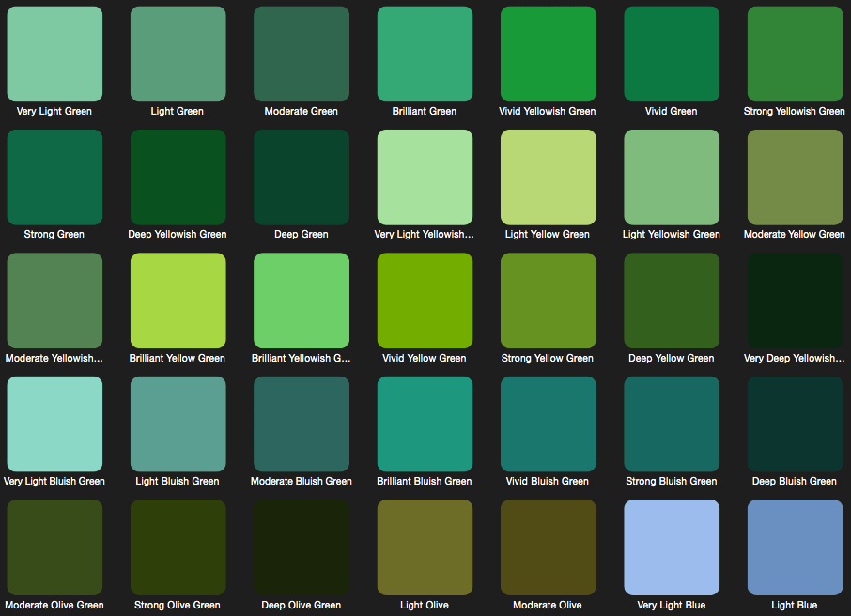851x616 pixels.
Task: Pick the Light Blue color
Action: point(795,547)
